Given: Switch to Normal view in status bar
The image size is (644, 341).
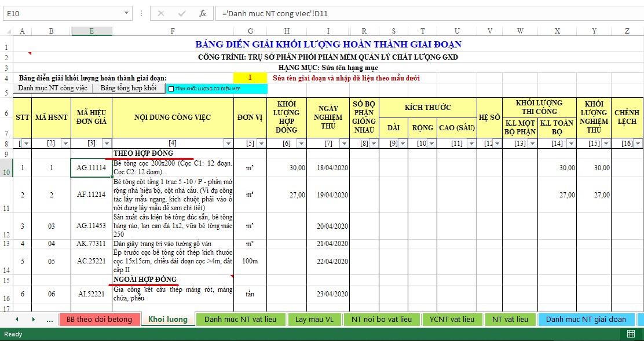Looking at the screenshot, I should point(631,334).
